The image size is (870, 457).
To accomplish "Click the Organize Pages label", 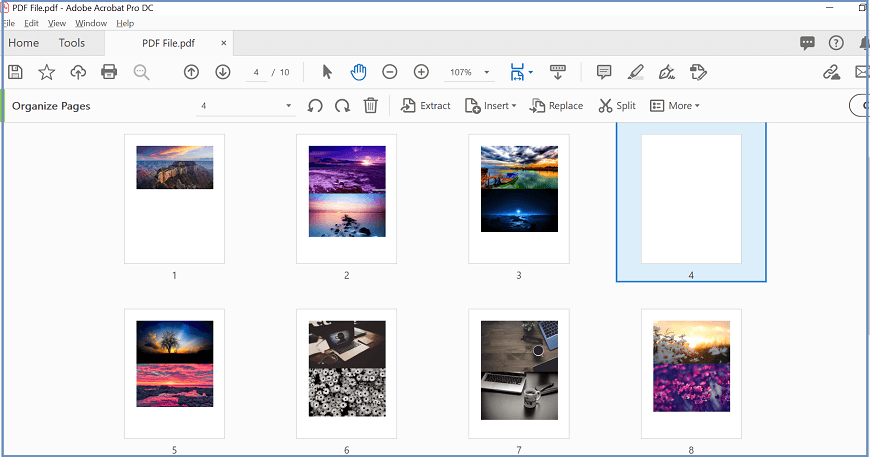I will pyautogui.click(x=51, y=106).
